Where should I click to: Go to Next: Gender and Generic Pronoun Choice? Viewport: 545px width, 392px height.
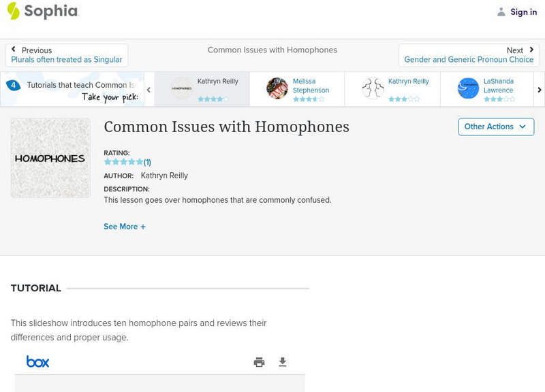point(469,55)
